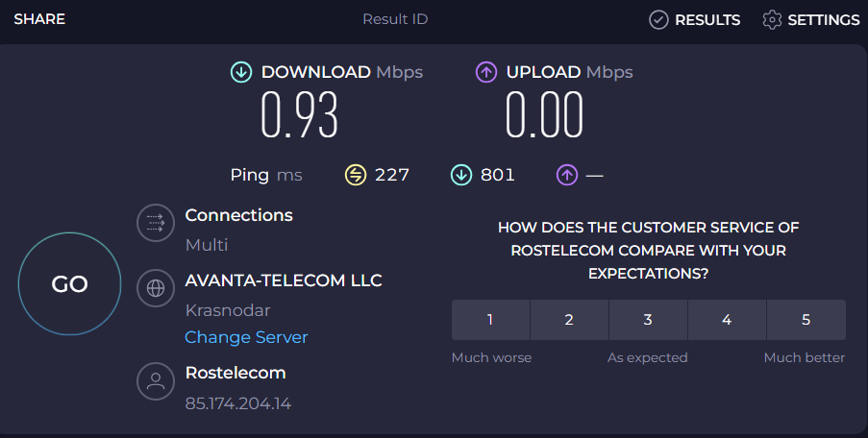Click the yellow idle ping icon

pos(356,175)
